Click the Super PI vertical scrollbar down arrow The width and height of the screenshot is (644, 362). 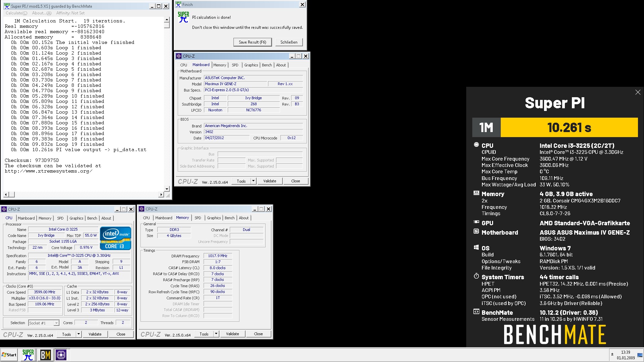point(167,189)
